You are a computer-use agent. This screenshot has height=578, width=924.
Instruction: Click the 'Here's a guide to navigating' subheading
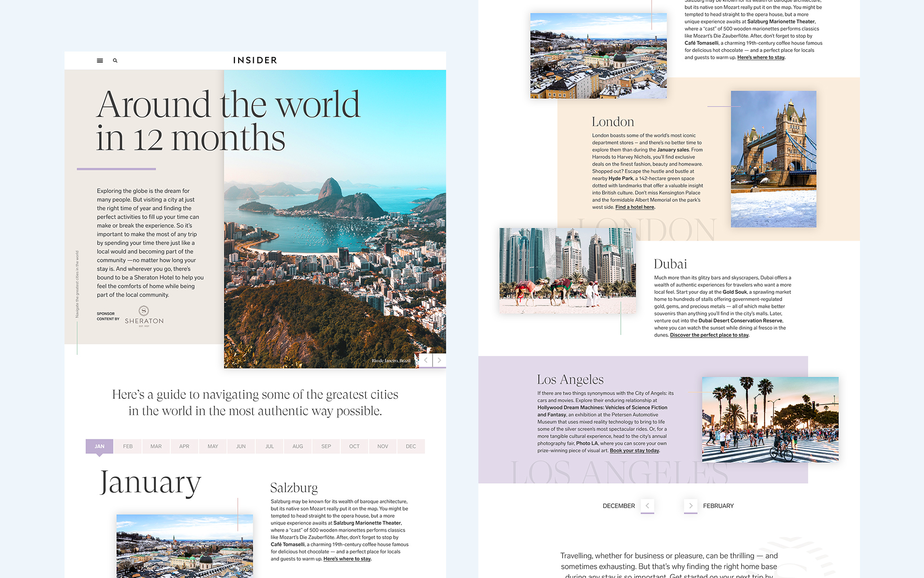point(255,403)
